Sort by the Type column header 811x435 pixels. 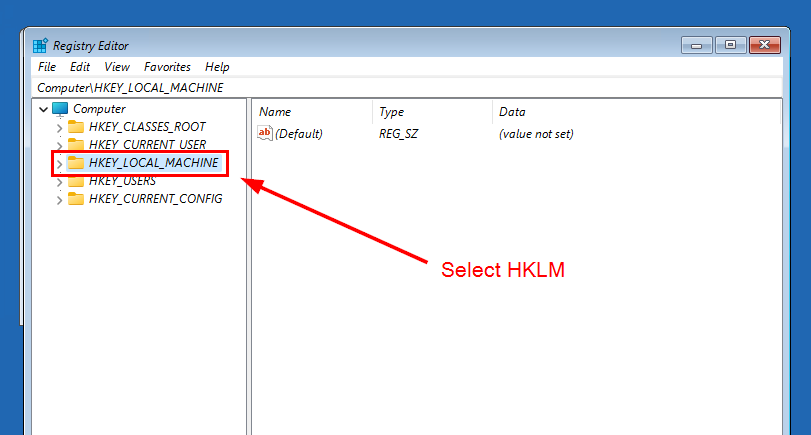[391, 112]
